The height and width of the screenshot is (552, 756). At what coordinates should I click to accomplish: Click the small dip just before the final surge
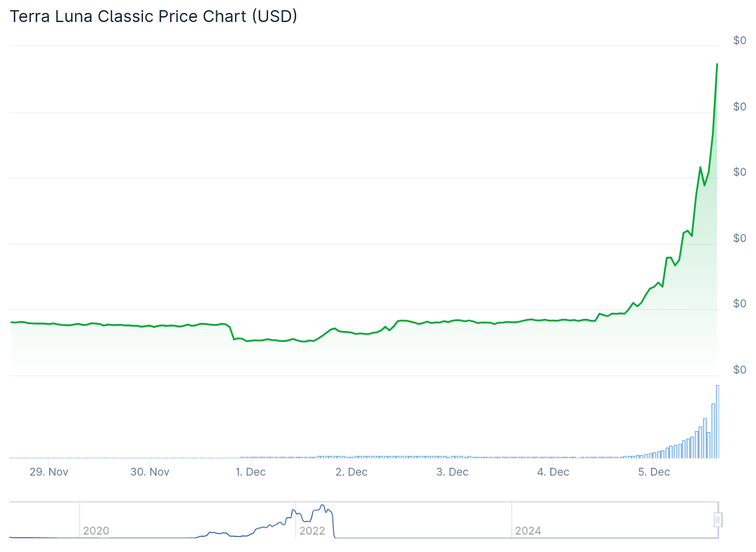point(704,185)
